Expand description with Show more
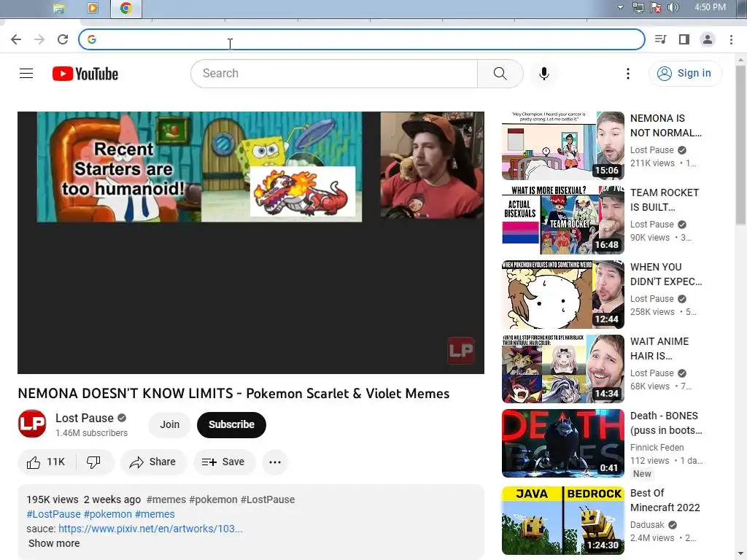This screenshot has height=560, width=747. coord(54,543)
